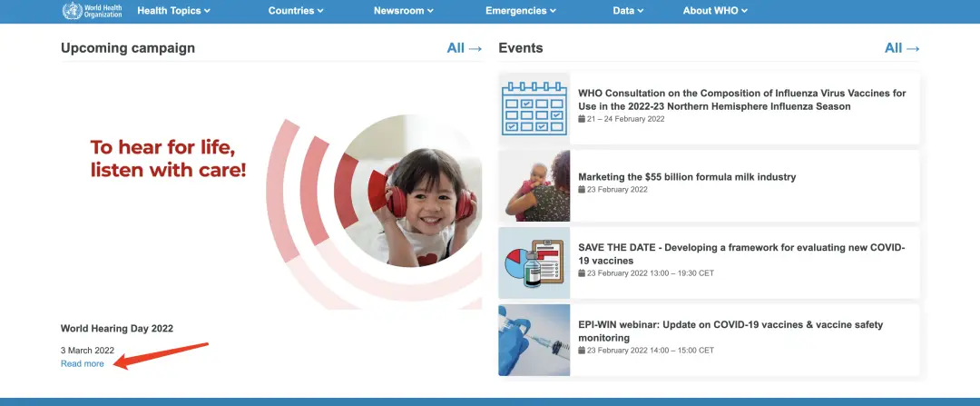Click the World Hearing Day 2022 heading
980x406 pixels.
coord(117,329)
